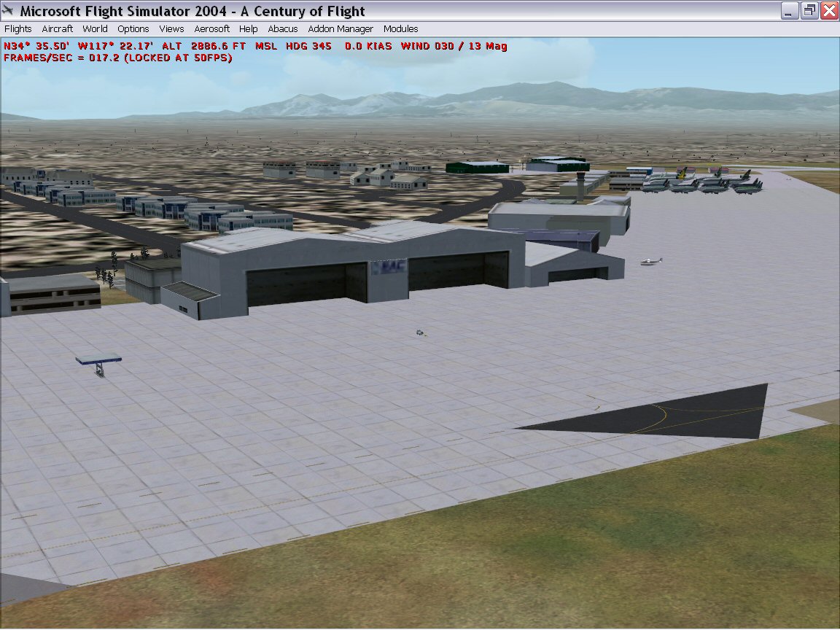Open the Views menu
This screenshot has height=630, width=840.
[x=171, y=29]
